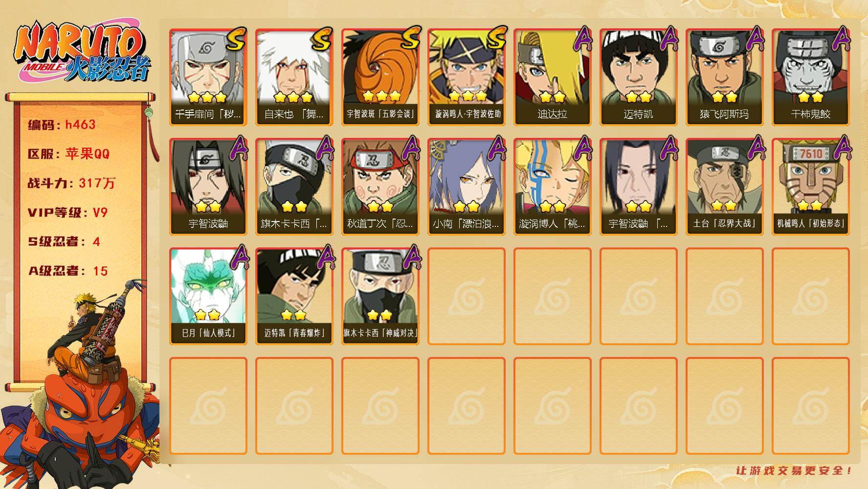Image resolution: width=868 pixels, height=489 pixels.
Task: Pick the 土台「忍界大战」card
Action: pos(724,187)
